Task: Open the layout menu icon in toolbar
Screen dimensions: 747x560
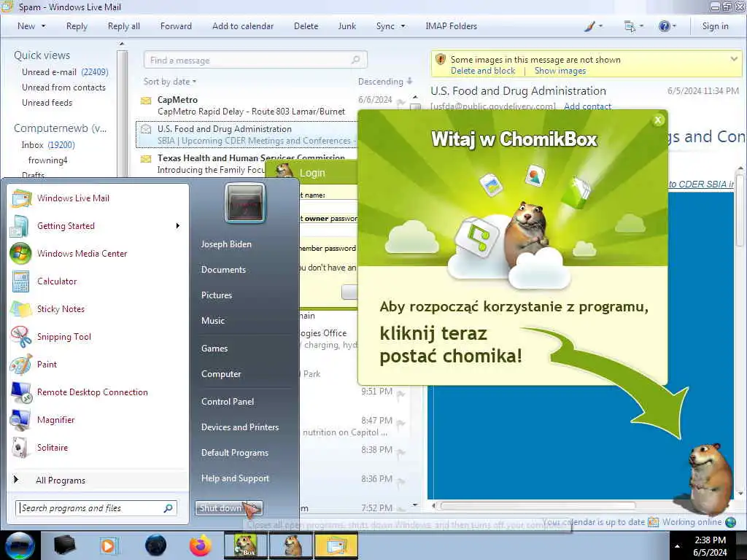Action: [630, 26]
